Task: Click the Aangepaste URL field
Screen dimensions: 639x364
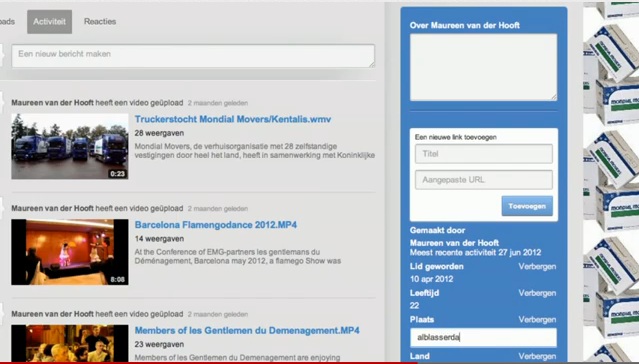Action: (x=484, y=180)
